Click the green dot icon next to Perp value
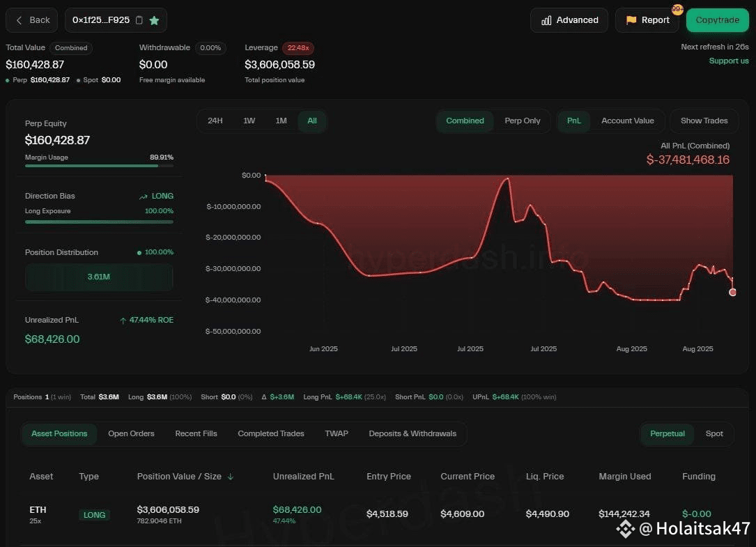 point(7,79)
